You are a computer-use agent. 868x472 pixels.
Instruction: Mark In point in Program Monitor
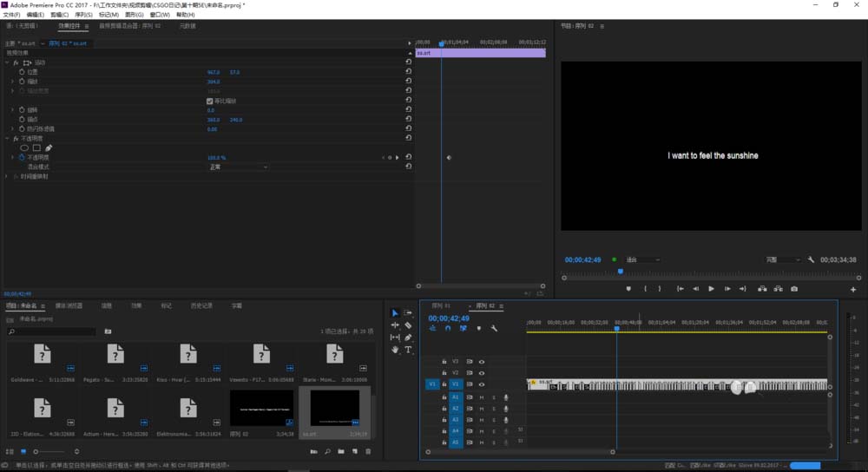646,289
